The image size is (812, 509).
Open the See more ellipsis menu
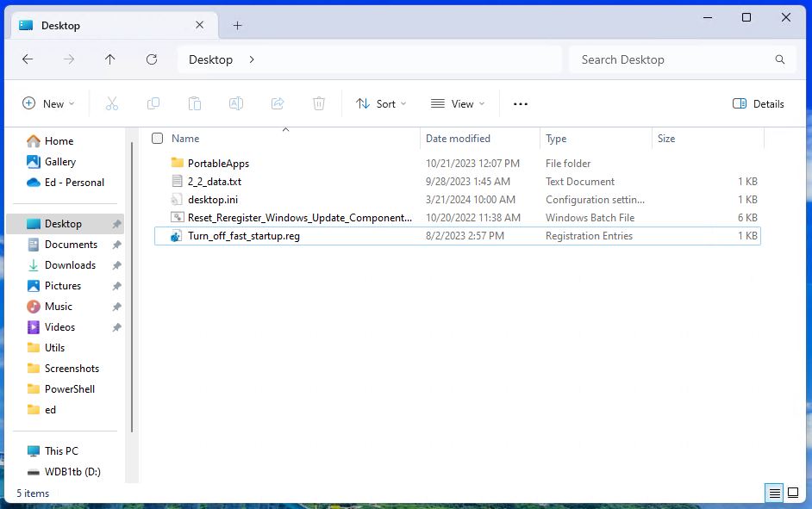520,103
